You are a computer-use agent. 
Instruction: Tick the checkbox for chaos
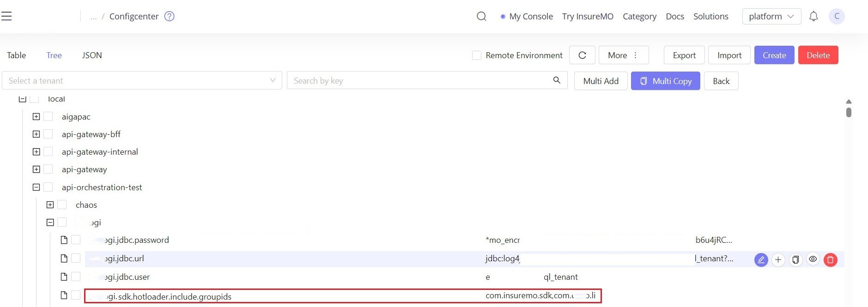pos(62,205)
